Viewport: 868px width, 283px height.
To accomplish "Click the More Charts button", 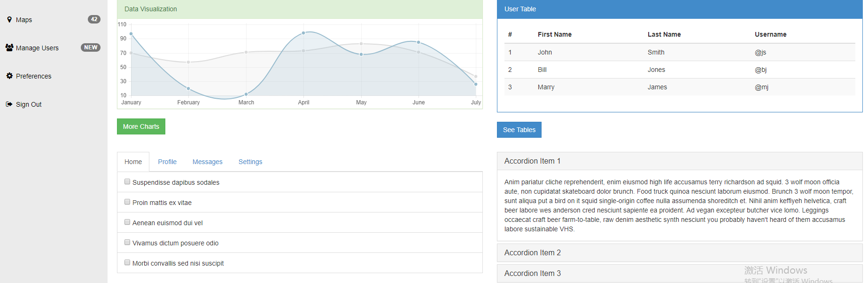I will (141, 126).
